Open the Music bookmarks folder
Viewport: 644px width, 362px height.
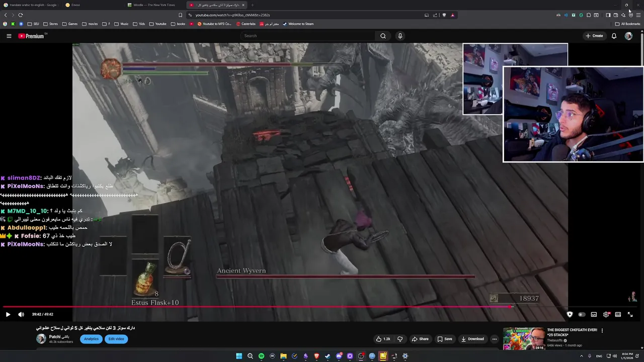(121, 24)
